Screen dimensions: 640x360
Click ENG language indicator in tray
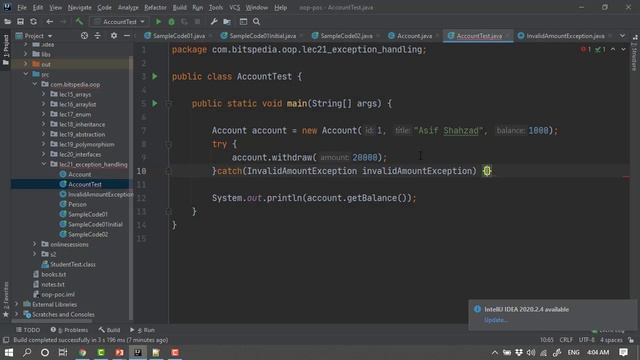click(573, 352)
